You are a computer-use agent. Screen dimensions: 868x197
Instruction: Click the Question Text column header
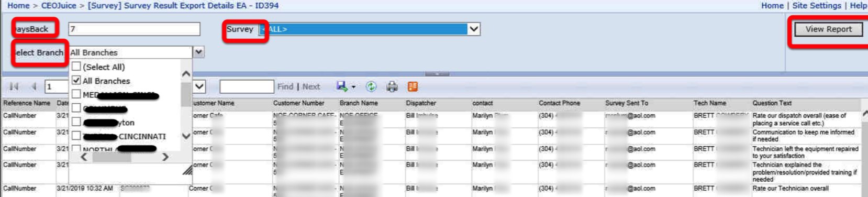(772, 103)
